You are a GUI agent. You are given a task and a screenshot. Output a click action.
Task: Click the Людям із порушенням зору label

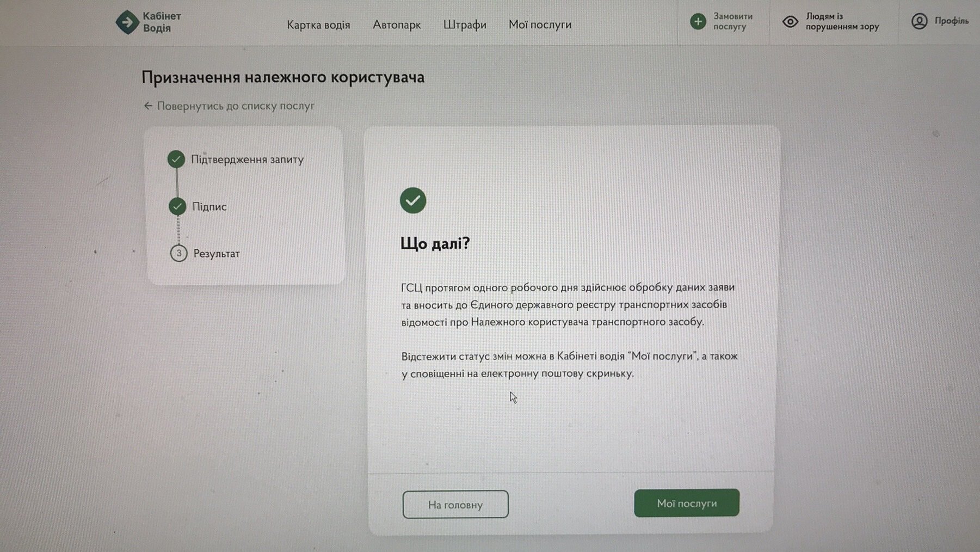842,21
